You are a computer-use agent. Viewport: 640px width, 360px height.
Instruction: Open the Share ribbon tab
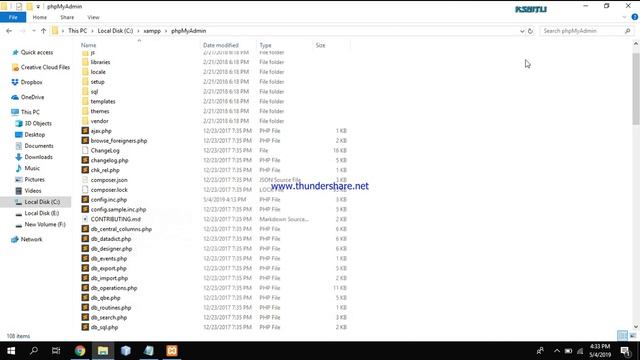pos(67,17)
